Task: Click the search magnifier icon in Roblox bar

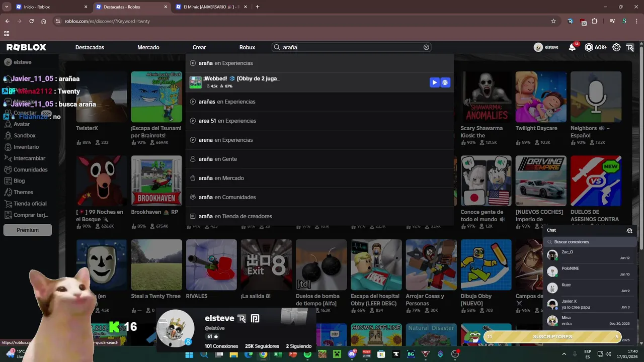Action: [277, 47]
